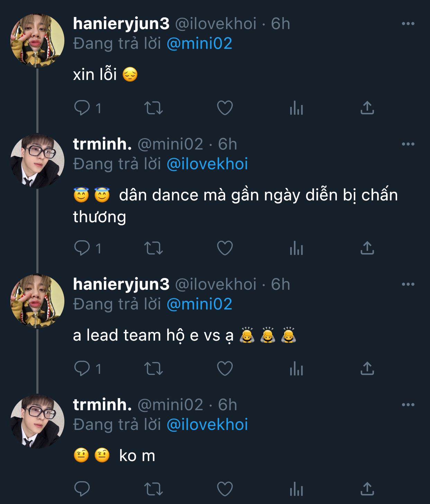View analytics for "ko m" tweet
Image resolution: width=430 pixels, height=504 pixels.
point(296,489)
